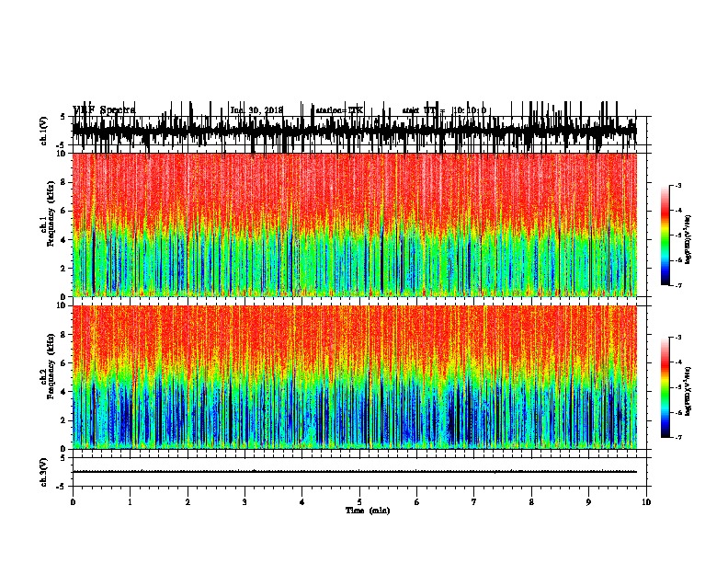
Task: Click time axis tick label "8"
Action: [x=531, y=502]
